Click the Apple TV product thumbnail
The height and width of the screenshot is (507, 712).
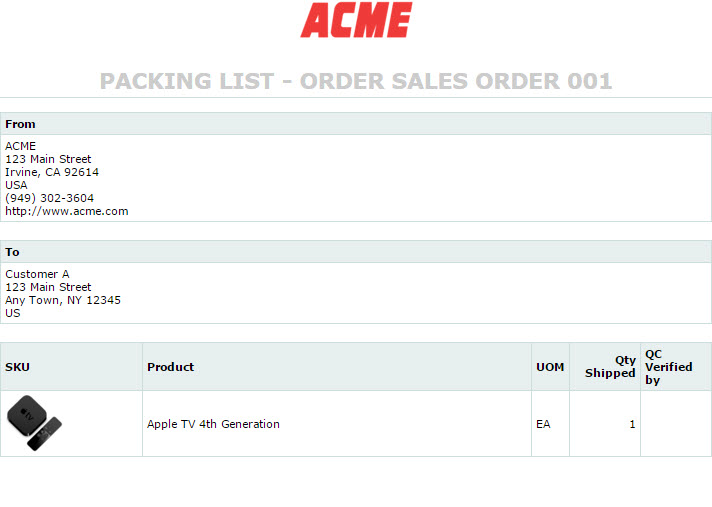pyautogui.click(x=35, y=423)
